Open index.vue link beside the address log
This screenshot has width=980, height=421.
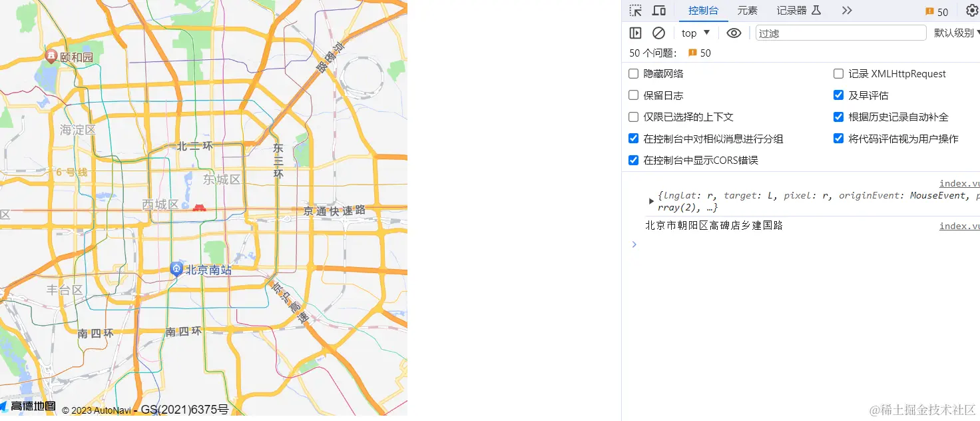click(x=959, y=226)
